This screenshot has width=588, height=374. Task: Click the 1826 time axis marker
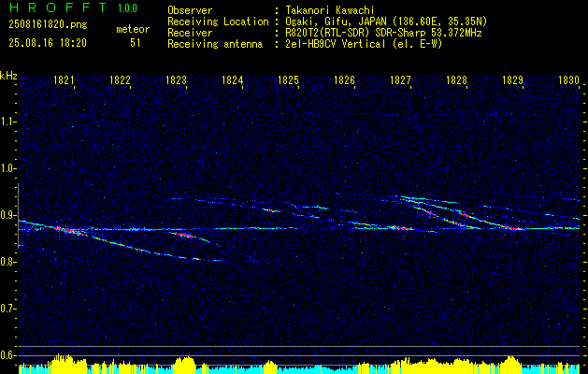(344, 79)
